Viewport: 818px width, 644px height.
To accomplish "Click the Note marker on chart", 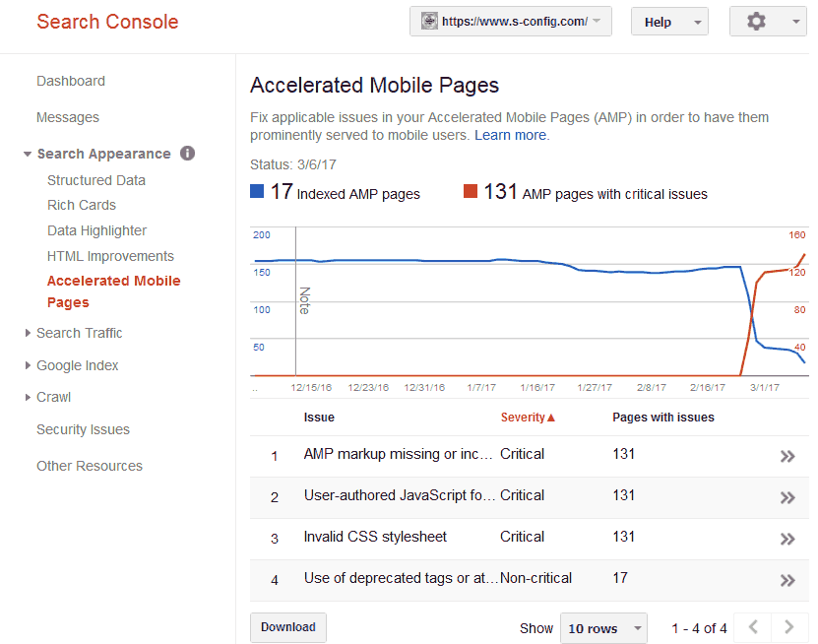I will pos(304,300).
